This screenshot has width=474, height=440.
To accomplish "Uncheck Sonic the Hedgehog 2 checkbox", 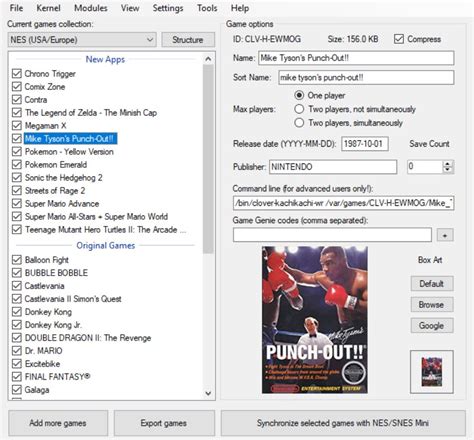I will (17, 177).
